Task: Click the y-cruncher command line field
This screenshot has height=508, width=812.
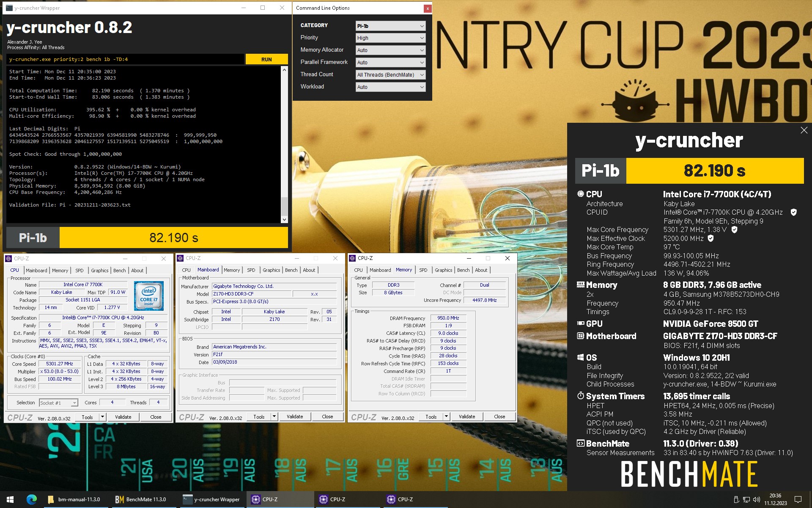Action: click(x=125, y=59)
